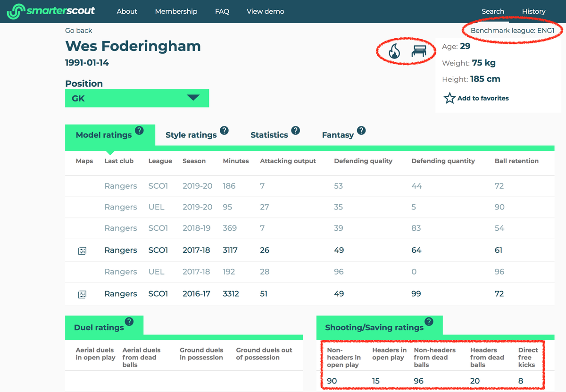Click the Wes Foderingham name heading
Screen dimensions: 566x392
[x=133, y=46]
